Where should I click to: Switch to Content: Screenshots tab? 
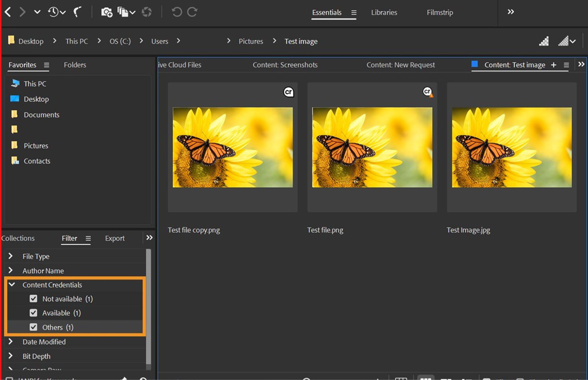(285, 65)
